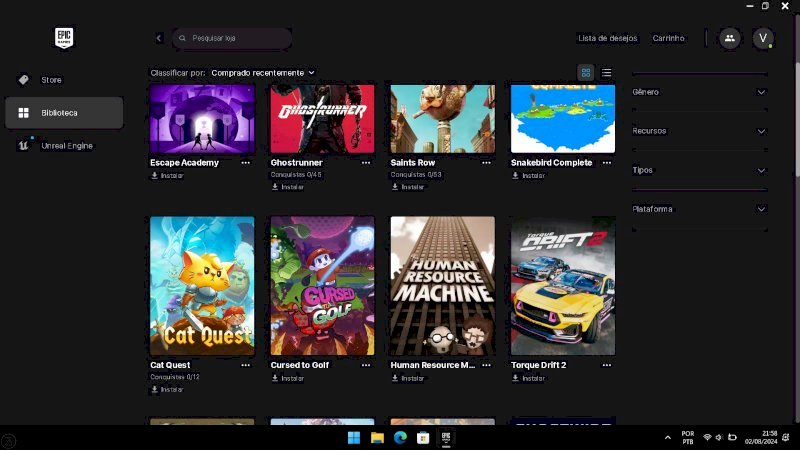
Task: Go back with the arrow button
Action: point(159,38)
